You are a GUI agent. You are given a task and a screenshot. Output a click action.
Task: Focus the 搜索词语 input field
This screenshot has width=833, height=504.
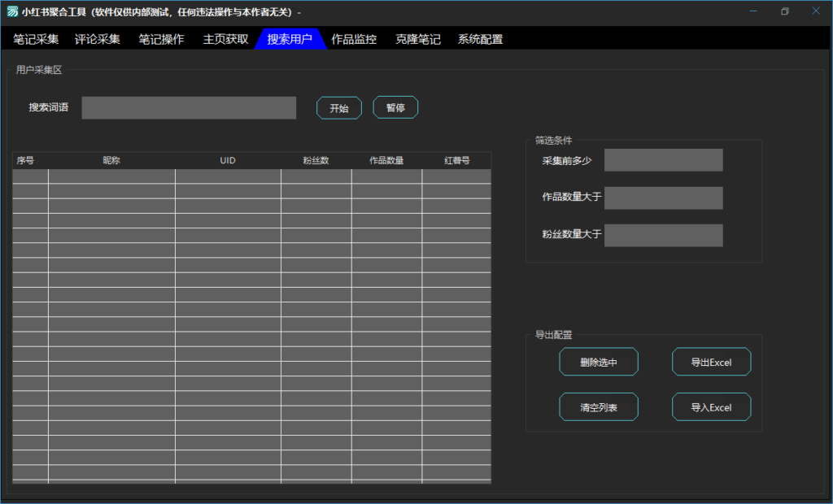click(x=189, y=108)
